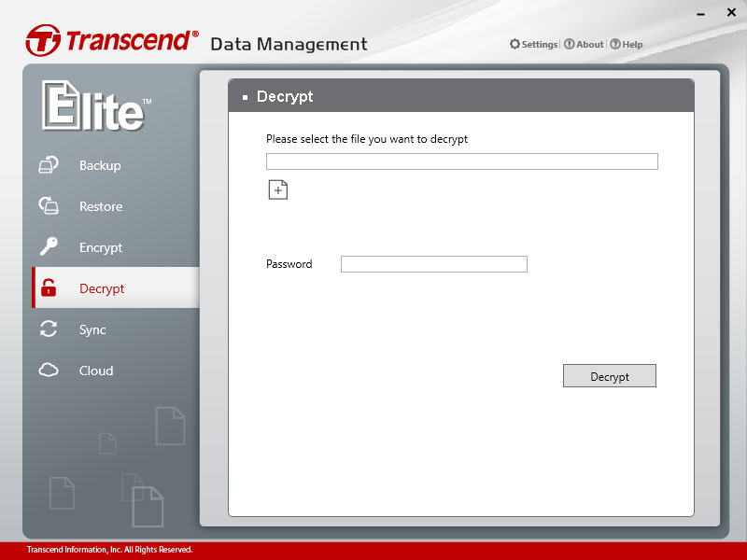Minimize the Transcend Elite window
747x560 pixels.
tap(701, 15)
